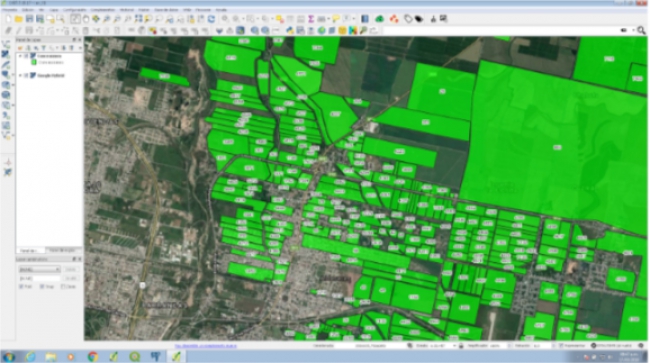The width and height of the screenshot is (650, 363).
Task: Launch Google Chrome from the taskbar
Action: (93, 356)
